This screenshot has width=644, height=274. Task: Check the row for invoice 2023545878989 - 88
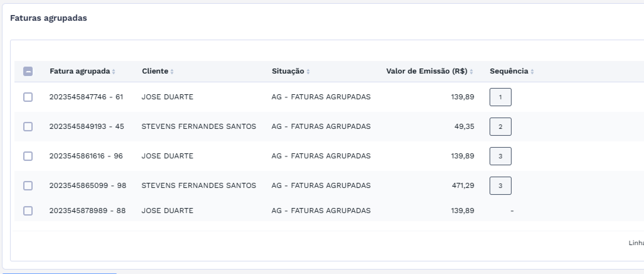28,211
